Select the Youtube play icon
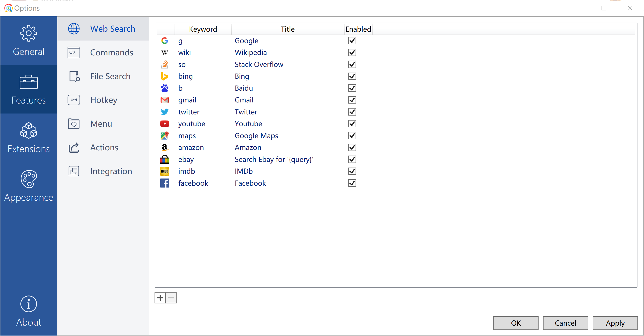Screen dimensions: 644x336 coord(164,124)
